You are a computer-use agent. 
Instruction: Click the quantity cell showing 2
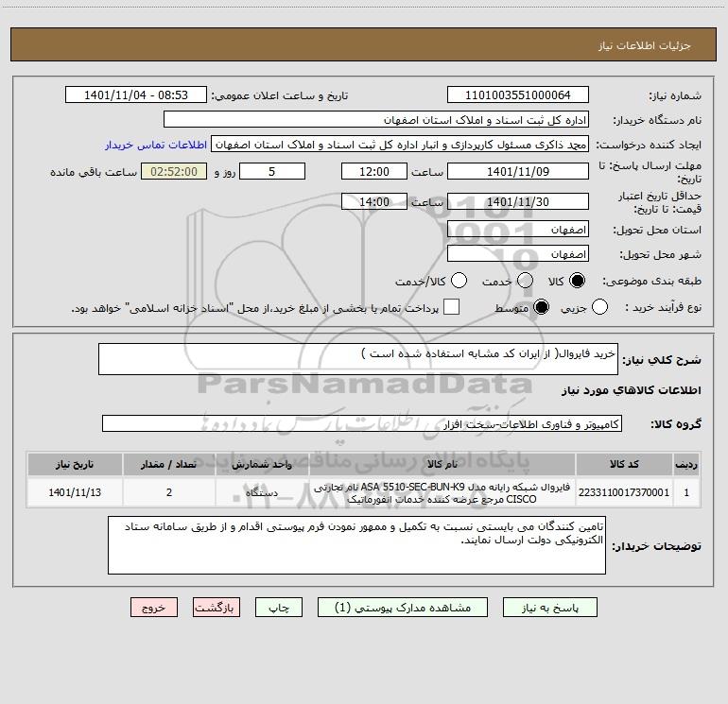(169, 492)
